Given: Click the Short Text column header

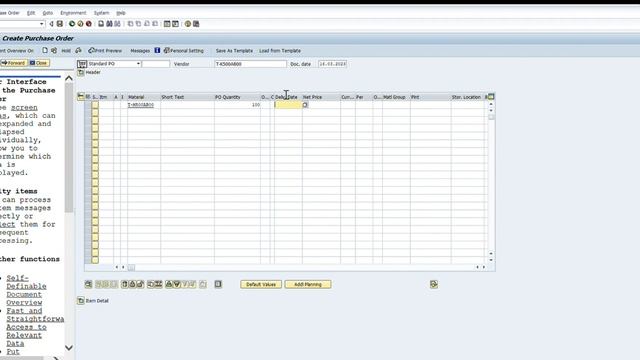Looking at the screenshot, I should (187, 97).
